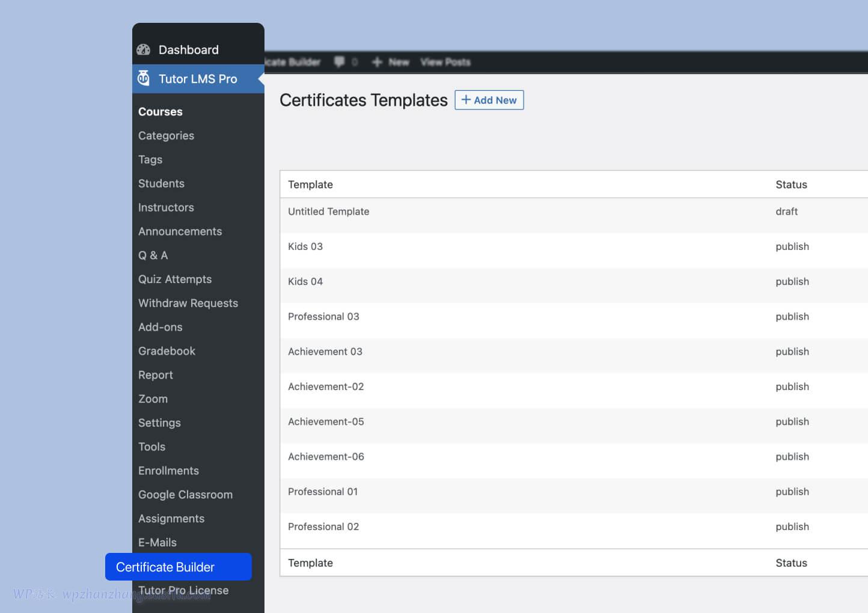The image size is (868, 613).
Task: Click the Status column header at top
Action: (791, 185)
